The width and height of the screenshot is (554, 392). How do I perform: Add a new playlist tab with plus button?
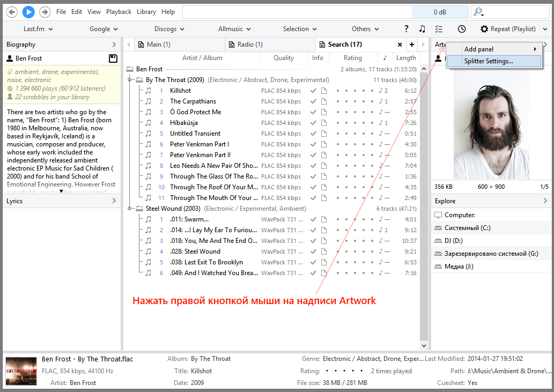pos(412,45)
